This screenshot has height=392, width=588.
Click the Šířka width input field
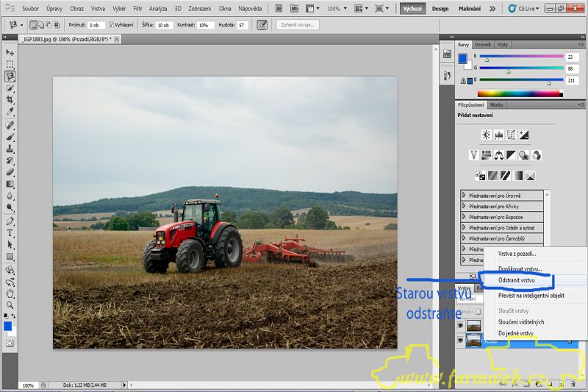[x=164, y=25]
